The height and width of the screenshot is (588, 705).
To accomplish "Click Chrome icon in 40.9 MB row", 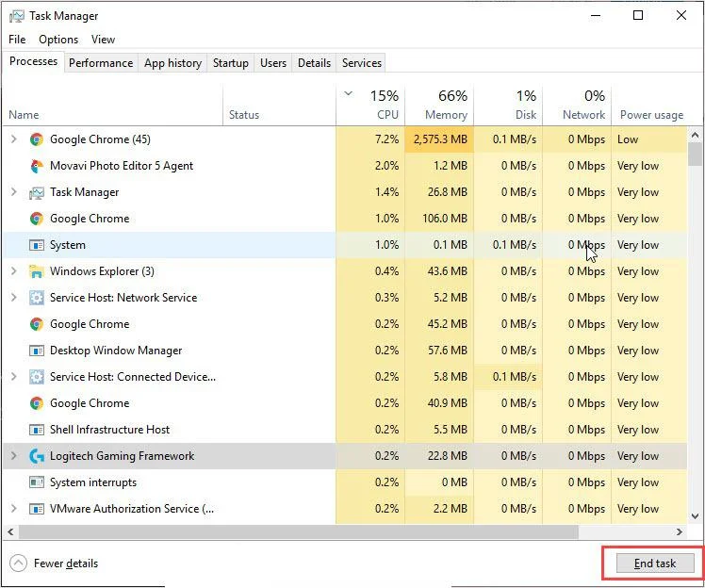I will pos(37,403).
